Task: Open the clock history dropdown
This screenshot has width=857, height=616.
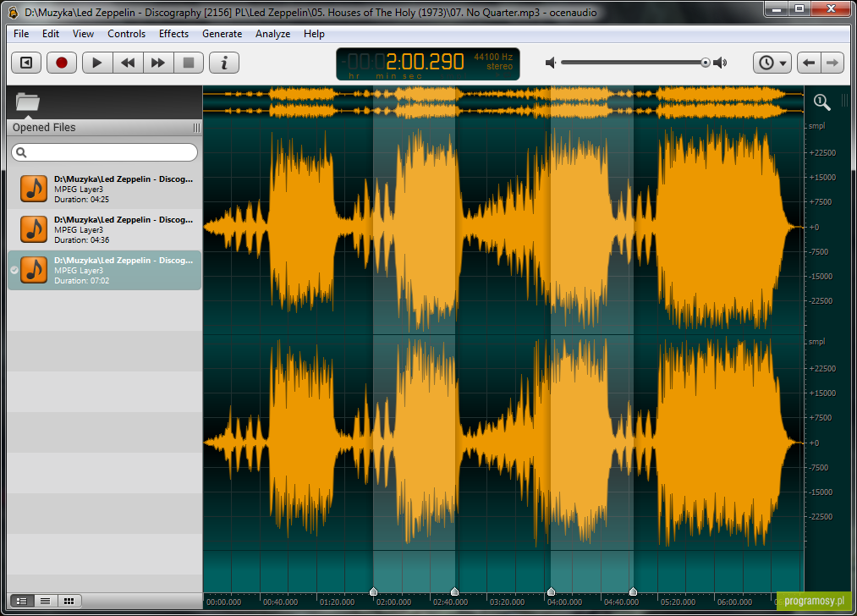Action: [x=772, y=63]
